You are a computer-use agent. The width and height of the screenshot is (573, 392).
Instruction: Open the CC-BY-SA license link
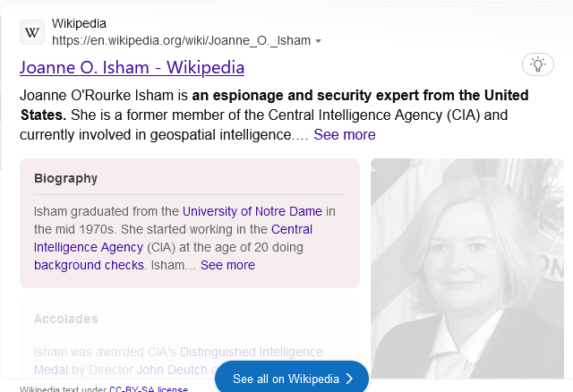tap(149, 388)
